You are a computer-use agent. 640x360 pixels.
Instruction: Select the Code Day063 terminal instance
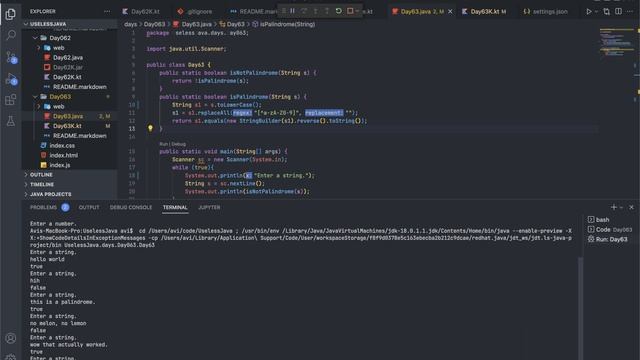coord(611,229)
